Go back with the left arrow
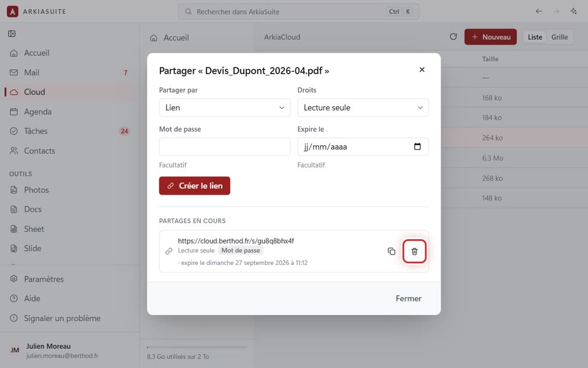588x368 pixels. tap(539, 11)
